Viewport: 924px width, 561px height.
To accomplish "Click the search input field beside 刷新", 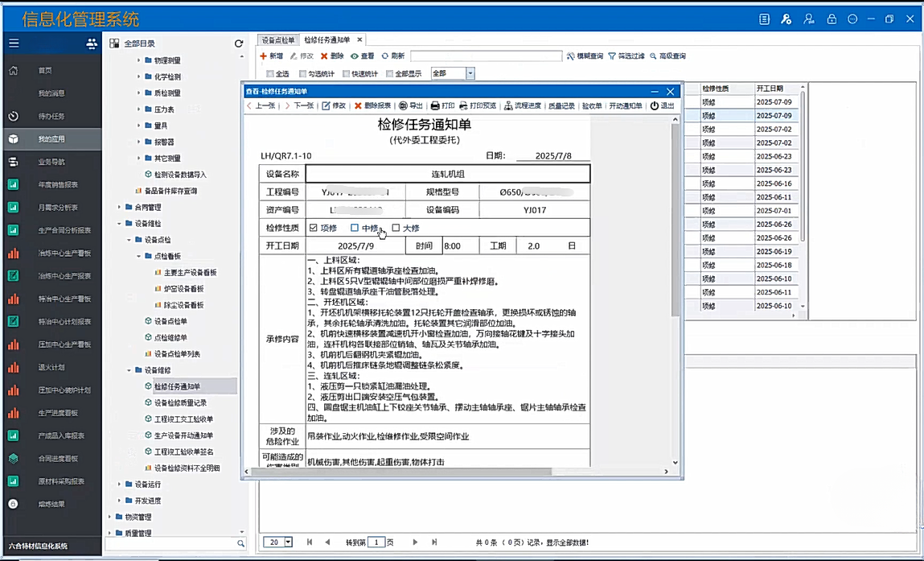I will (x=486, y=56).
